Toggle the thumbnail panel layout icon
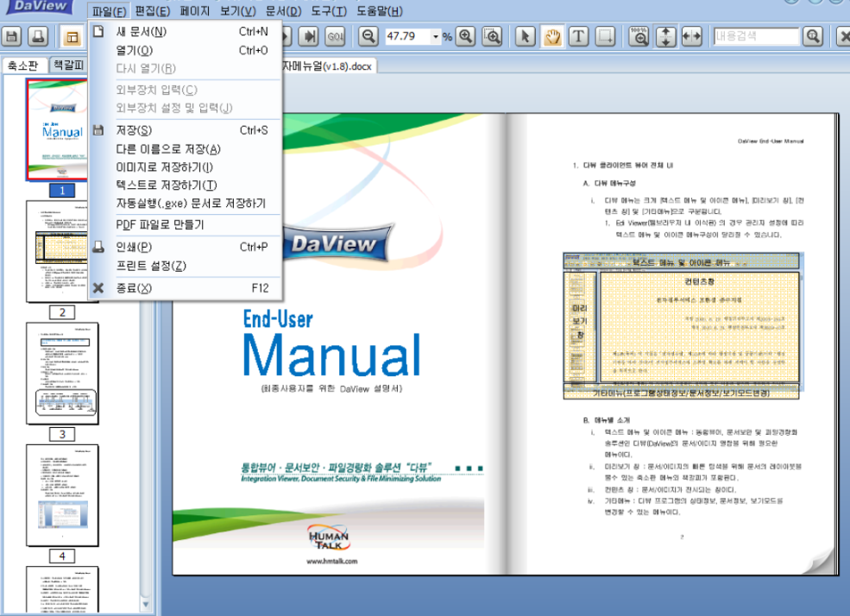Image resolution: width=850 pixels, height=616 pixels. coord(72,37)
